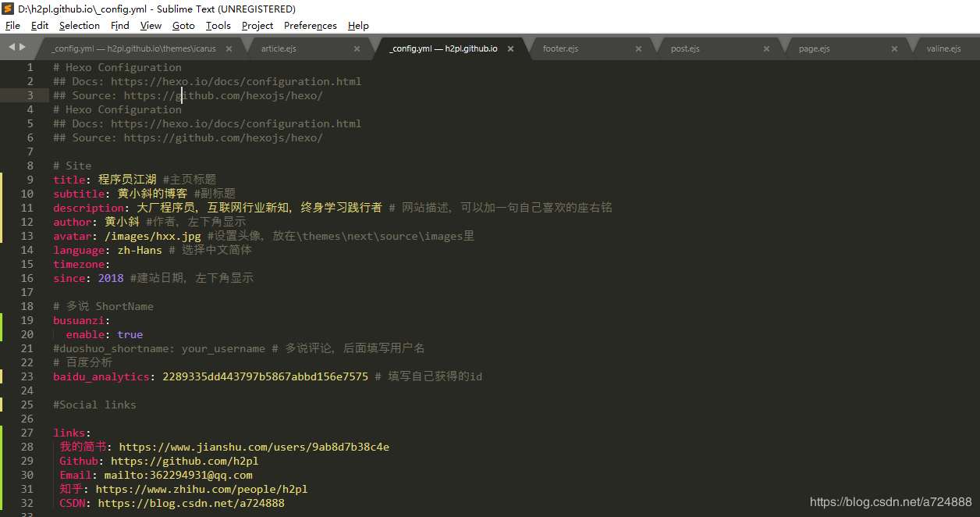Switch to the page.ejs tab
Image resolution: width=980 pixels, height=517 pixels.
[x=814, y=48]
